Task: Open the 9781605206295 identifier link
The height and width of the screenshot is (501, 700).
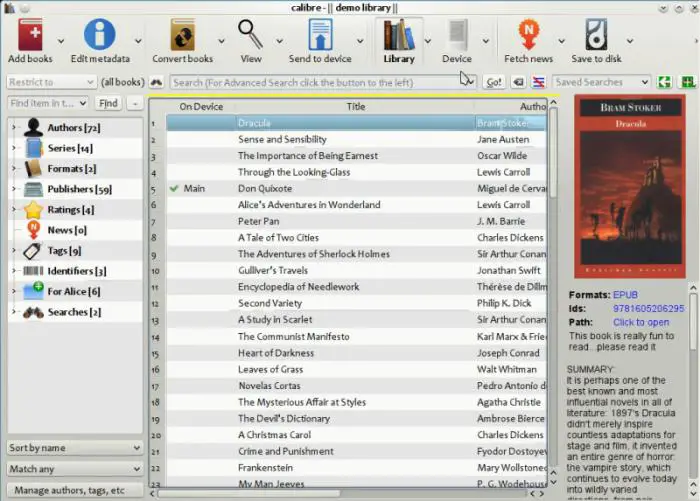Action: (648, 308)
